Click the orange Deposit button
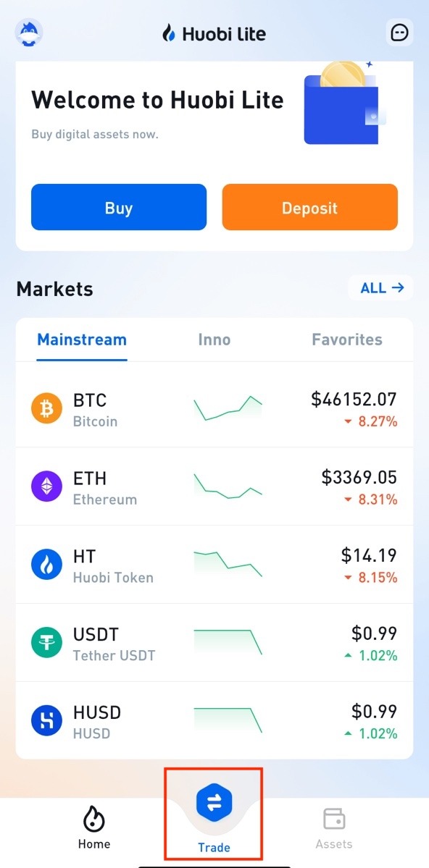429x868 pixels. tap(310, 208)
